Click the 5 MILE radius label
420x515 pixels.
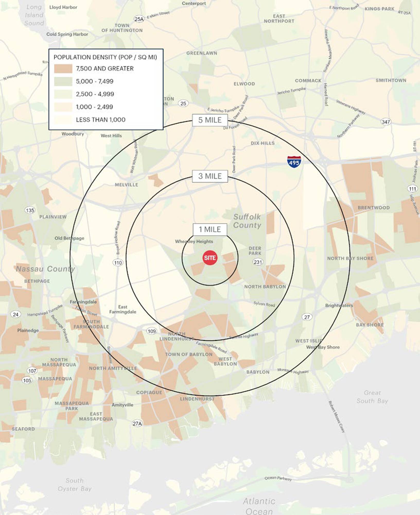210,120
